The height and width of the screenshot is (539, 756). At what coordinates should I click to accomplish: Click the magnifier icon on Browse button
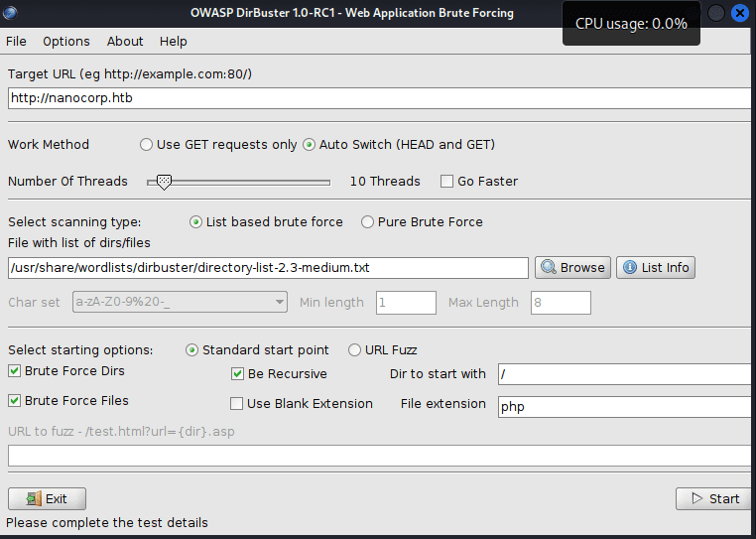click(x=548, y=268)
